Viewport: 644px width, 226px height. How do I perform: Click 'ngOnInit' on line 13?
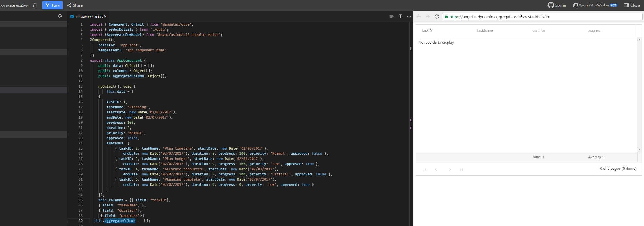106,86
